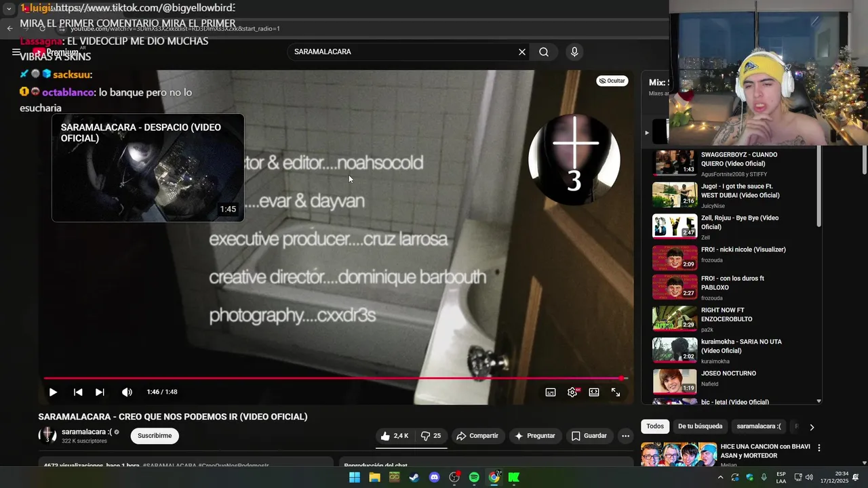Click the red video progress bar
The height and width of the screenshot is (488, 868).
(335, 378)
